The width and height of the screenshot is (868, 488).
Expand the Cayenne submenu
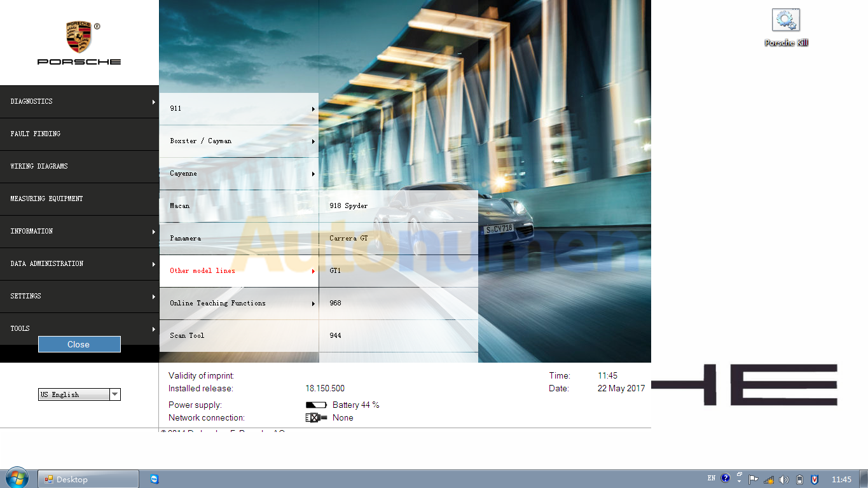click(x=239, y=174)
